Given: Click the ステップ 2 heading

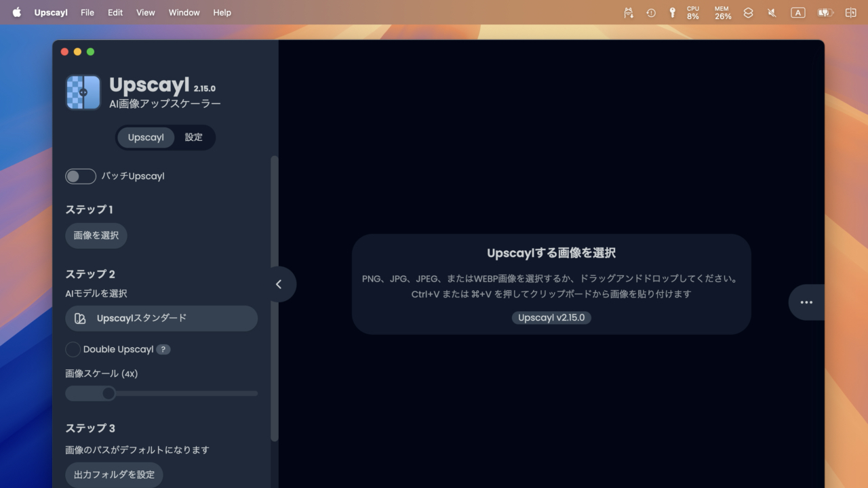Looking at the screenshot, I should [90, 274].
